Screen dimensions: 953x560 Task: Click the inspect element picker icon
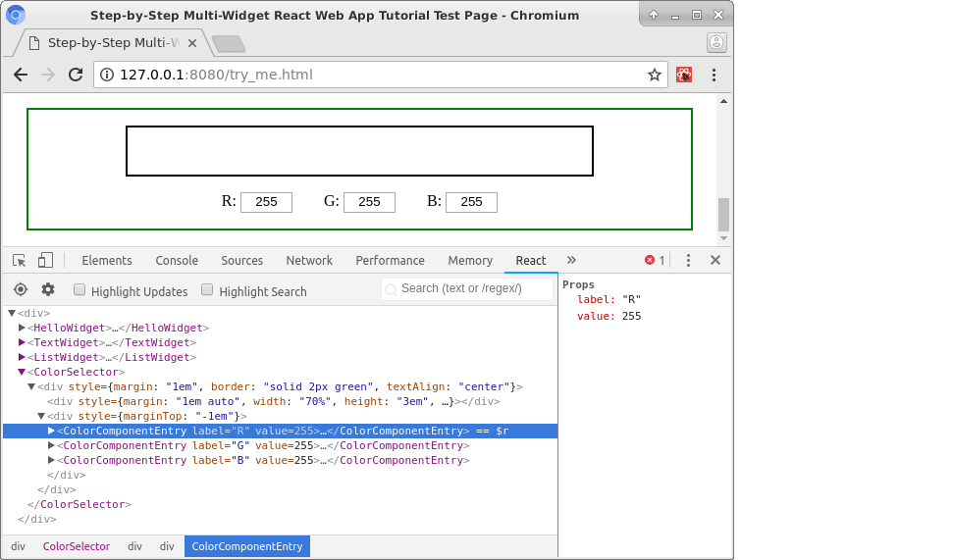[x=20, y=260]
